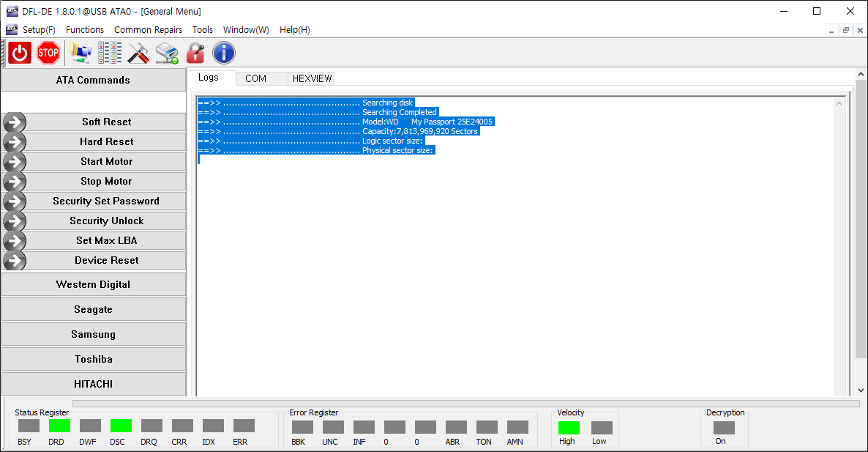Click the Security Unlock button
This screenshot has width=868, height=452.
(105, 221)
